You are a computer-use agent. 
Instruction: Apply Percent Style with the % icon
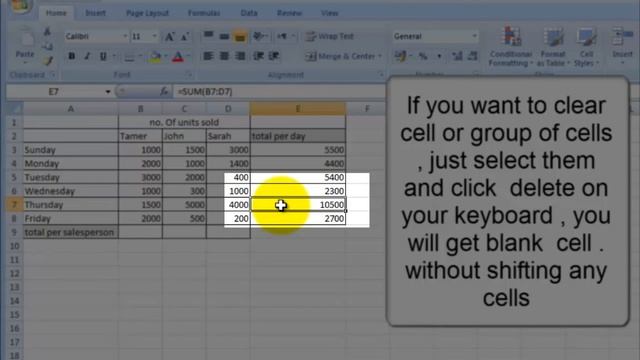423,56
